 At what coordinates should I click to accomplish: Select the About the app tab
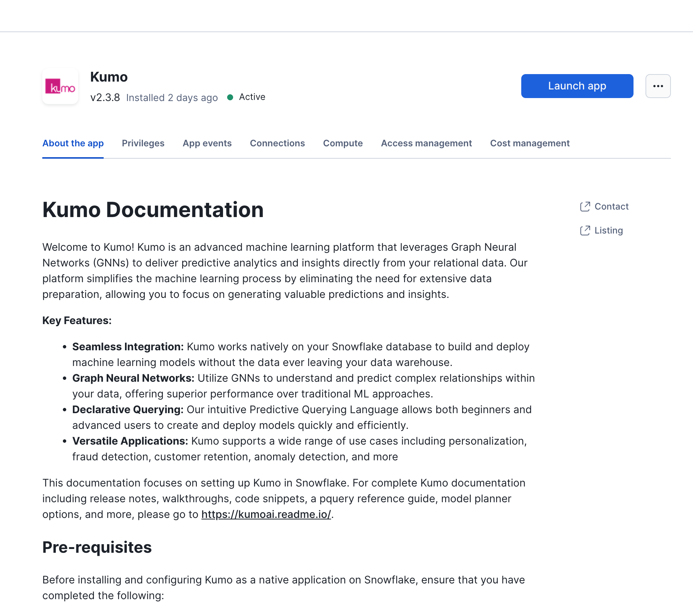pyautogui.click(x=73, y=143)
